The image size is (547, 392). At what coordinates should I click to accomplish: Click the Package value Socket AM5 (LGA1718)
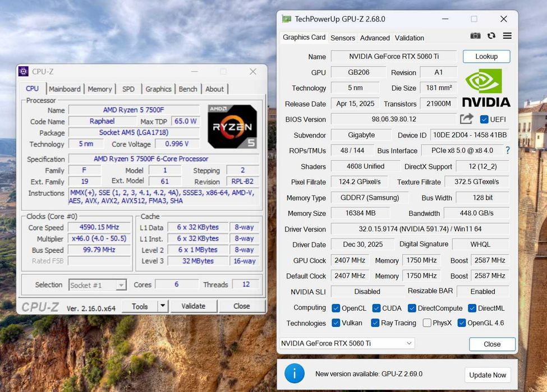point(134,132)
